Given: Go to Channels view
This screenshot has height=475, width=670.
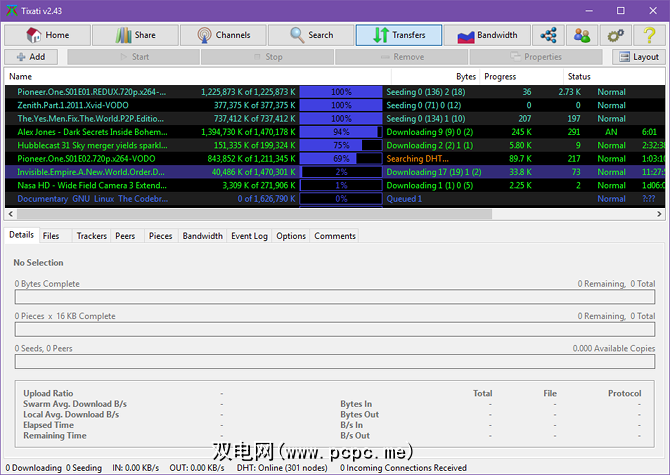Looking at the screenshot, I should coord(222,35).
